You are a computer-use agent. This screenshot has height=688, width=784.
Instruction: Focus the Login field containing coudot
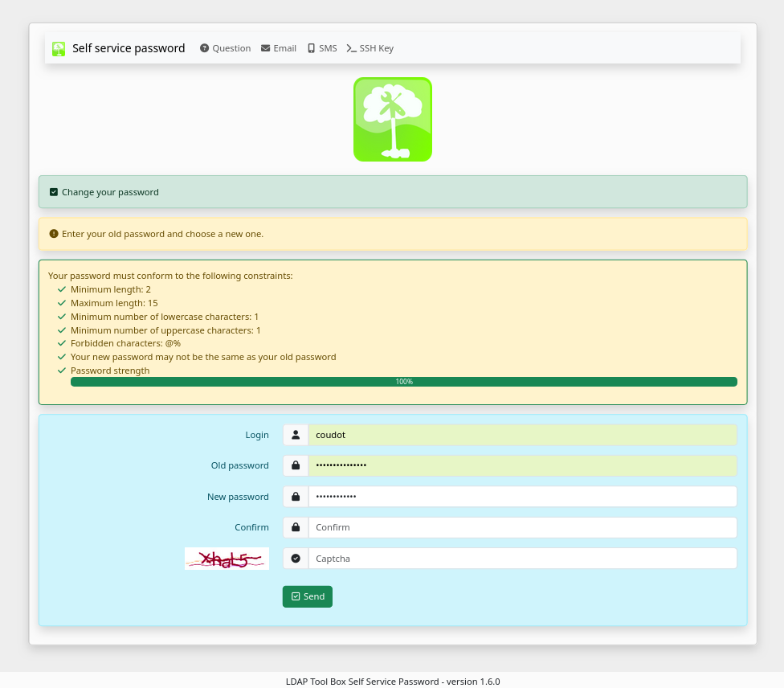click(x=522, y=435)
